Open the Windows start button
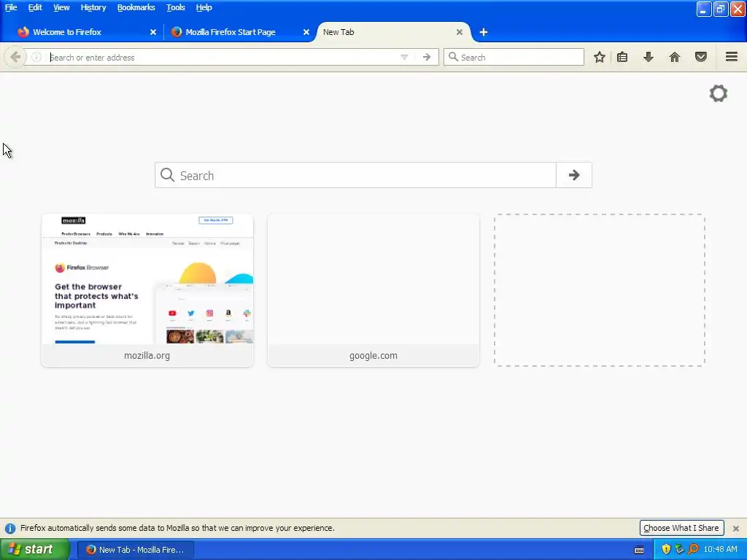This screenshot has height=560, width=747. (x=34, y=550)
